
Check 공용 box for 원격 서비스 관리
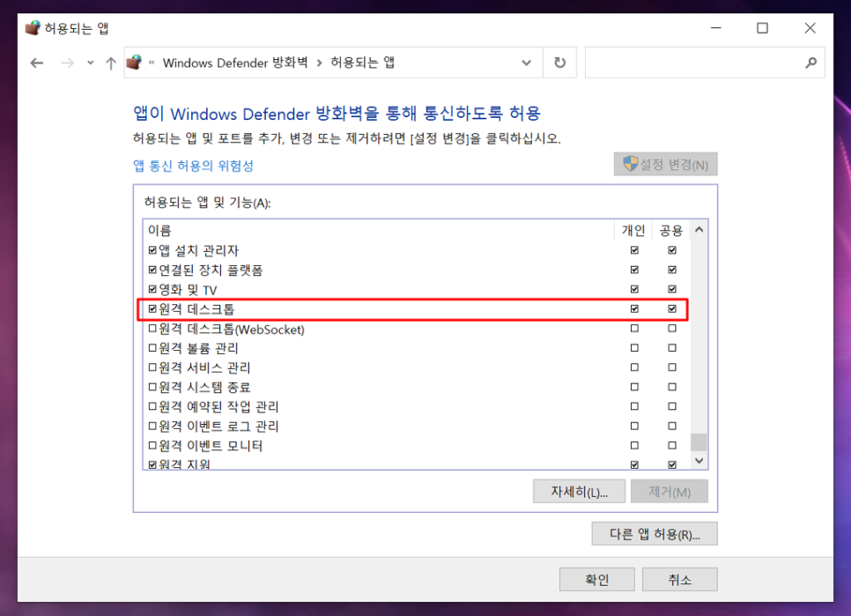point(672,367)
